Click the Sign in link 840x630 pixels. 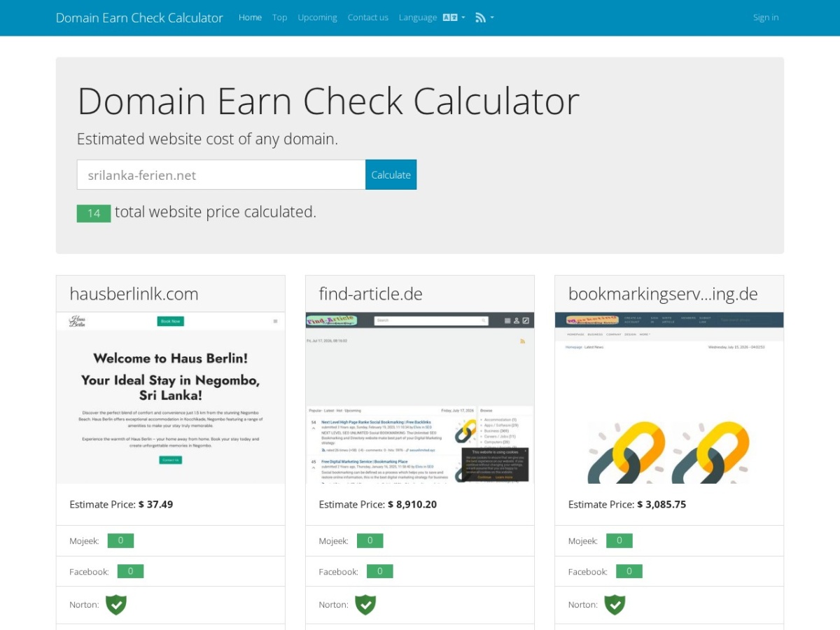[766, 17]
